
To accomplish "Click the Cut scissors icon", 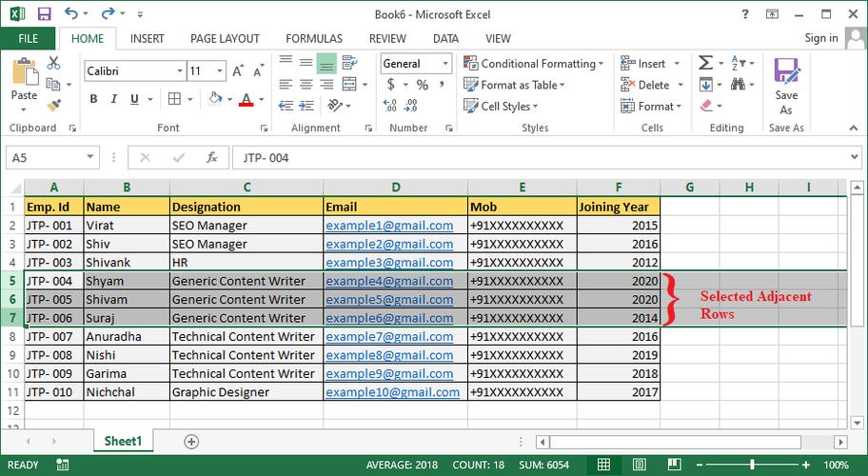I will pos(53,63).
